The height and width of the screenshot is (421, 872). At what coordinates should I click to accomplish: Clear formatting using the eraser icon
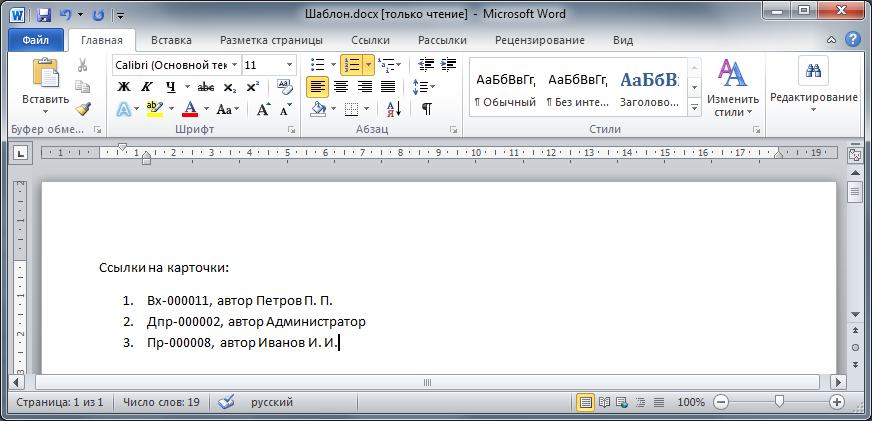coord(285,87)
